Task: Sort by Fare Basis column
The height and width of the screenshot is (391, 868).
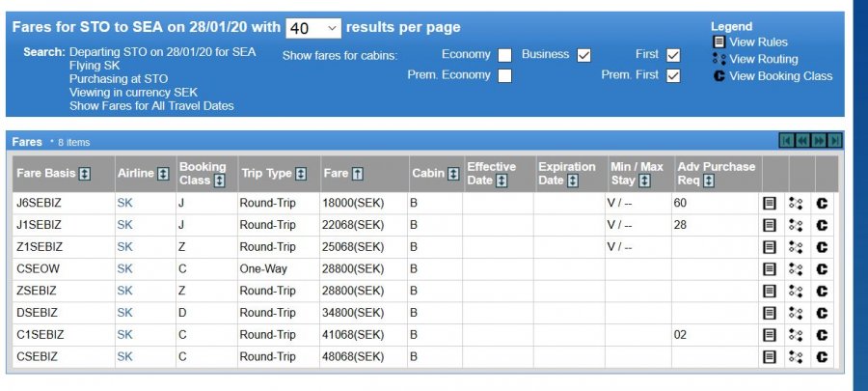Action: click(x=85, y=174)
